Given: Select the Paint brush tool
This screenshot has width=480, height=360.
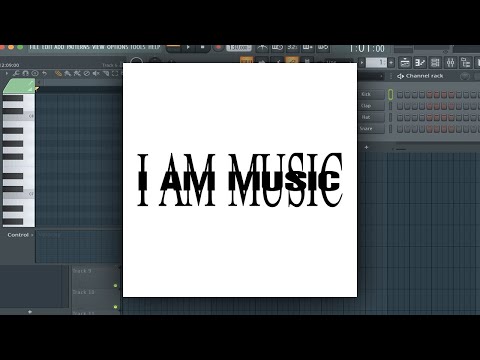Looking at the screenshot, I should click(68, 73).
